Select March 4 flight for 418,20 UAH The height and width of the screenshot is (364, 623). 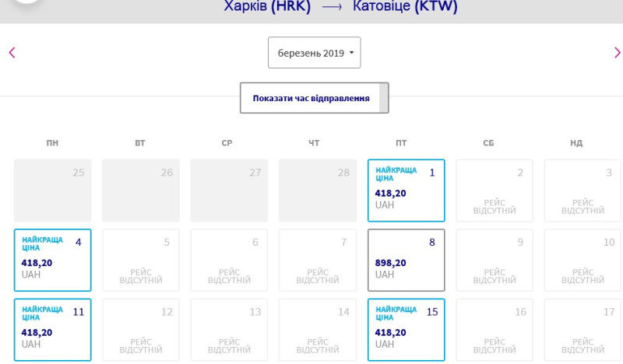click(52, 260)
